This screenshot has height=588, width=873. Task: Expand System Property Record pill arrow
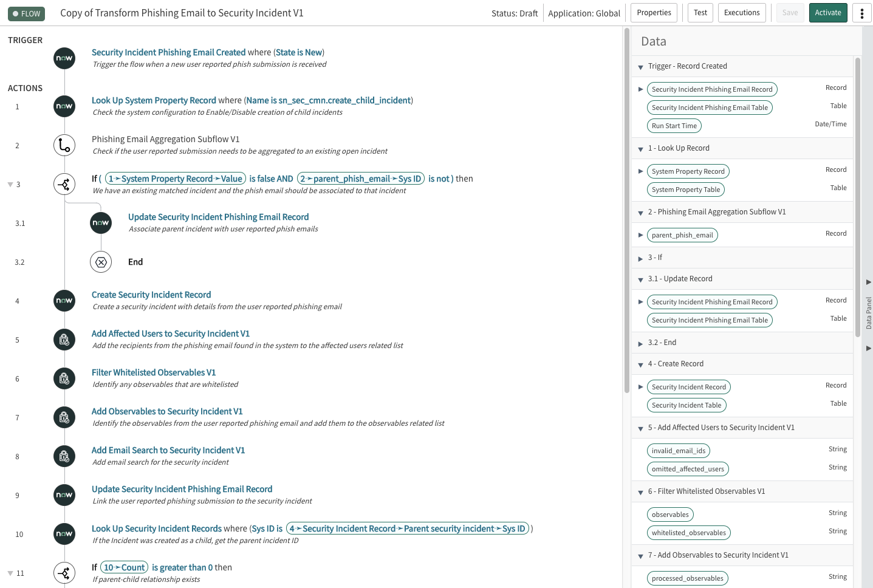tap(640, 171)
